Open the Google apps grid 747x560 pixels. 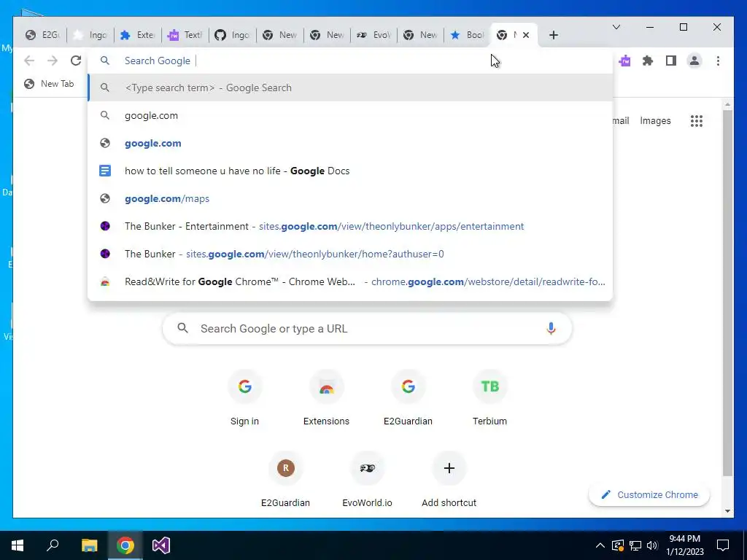click(697, 121)
